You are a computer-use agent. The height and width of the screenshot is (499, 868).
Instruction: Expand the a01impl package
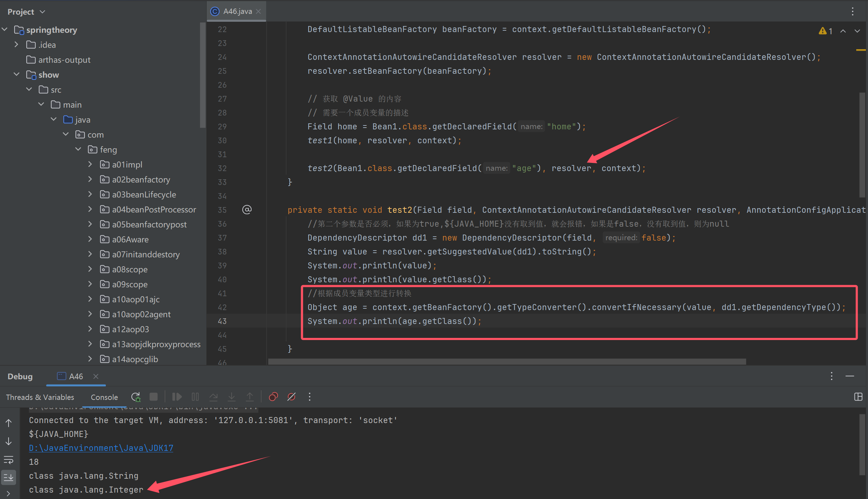(90, 164)
